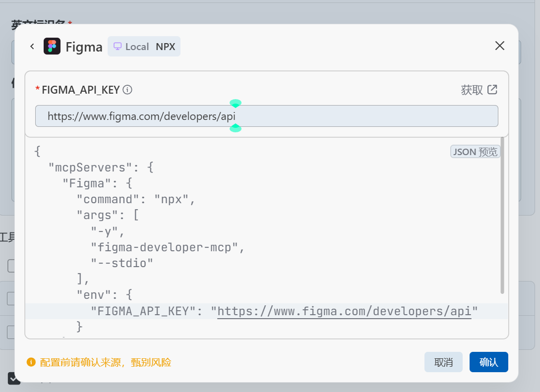Click the "mcpServers" line in JSON

[101, 168]
